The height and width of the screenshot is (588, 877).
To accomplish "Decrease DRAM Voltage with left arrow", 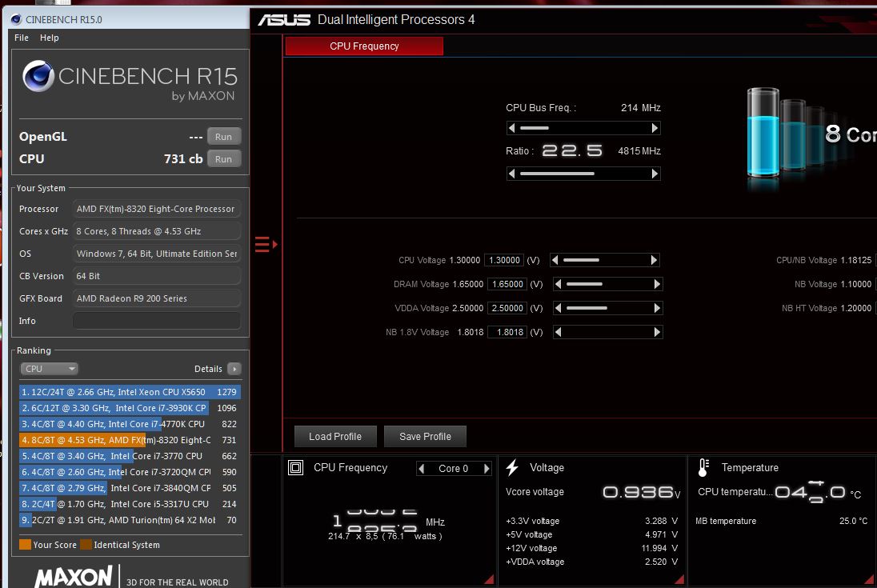I will click(559, 284).
